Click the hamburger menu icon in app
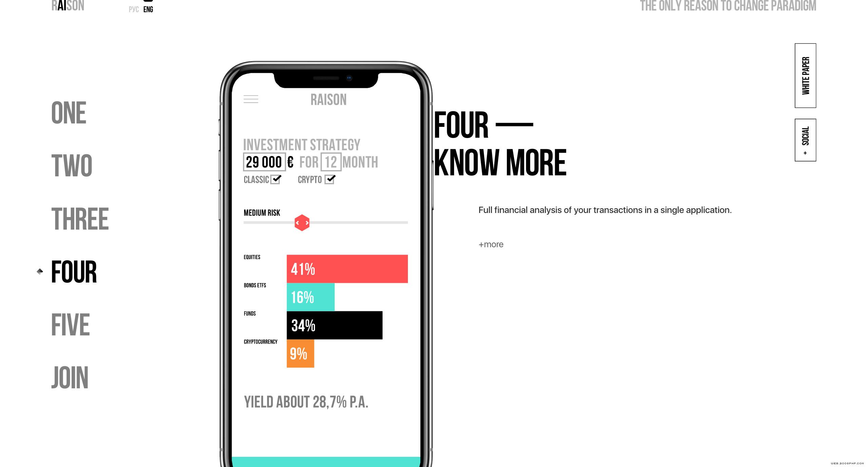This screenshot has width=868, height=467. (250, 99)
